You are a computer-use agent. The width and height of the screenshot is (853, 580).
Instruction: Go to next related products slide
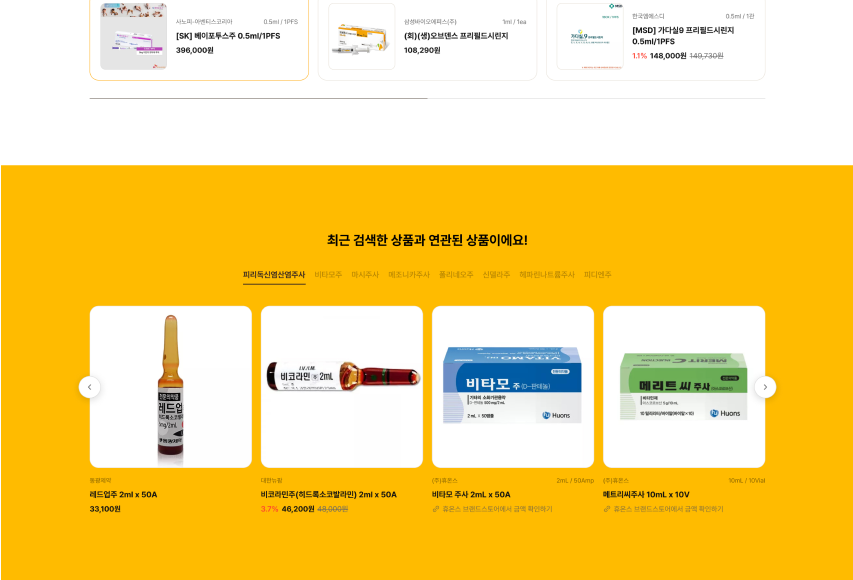point(765,387)
